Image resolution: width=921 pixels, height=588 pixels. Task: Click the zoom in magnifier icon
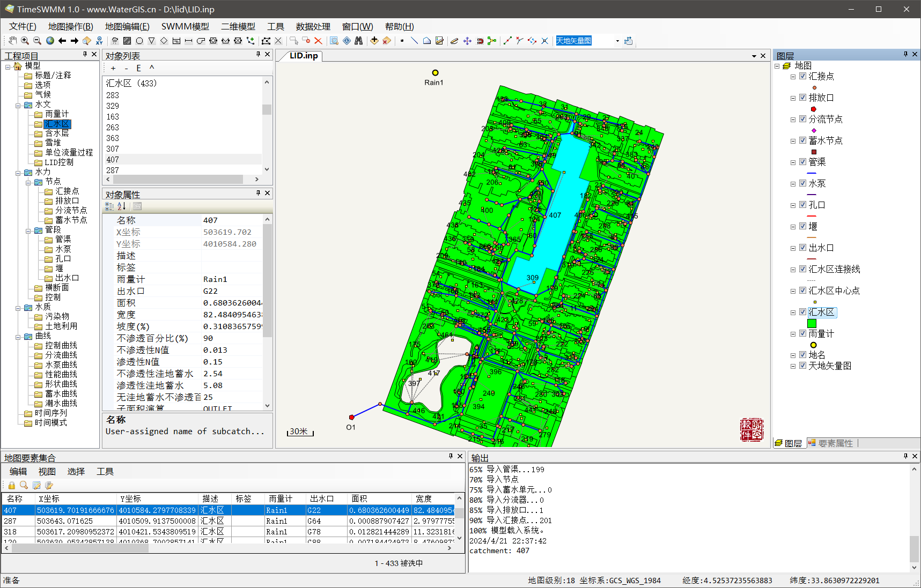(25, 41)
